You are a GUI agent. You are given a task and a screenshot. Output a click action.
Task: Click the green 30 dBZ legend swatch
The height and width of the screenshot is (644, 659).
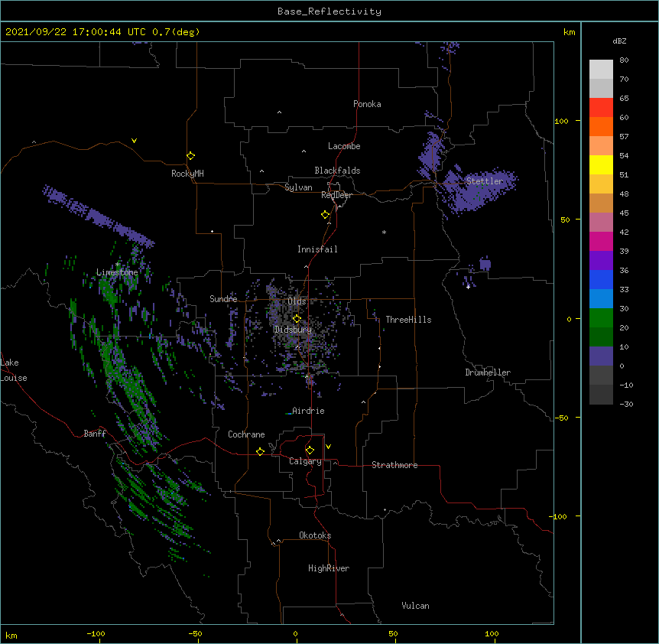click(601, 318)
